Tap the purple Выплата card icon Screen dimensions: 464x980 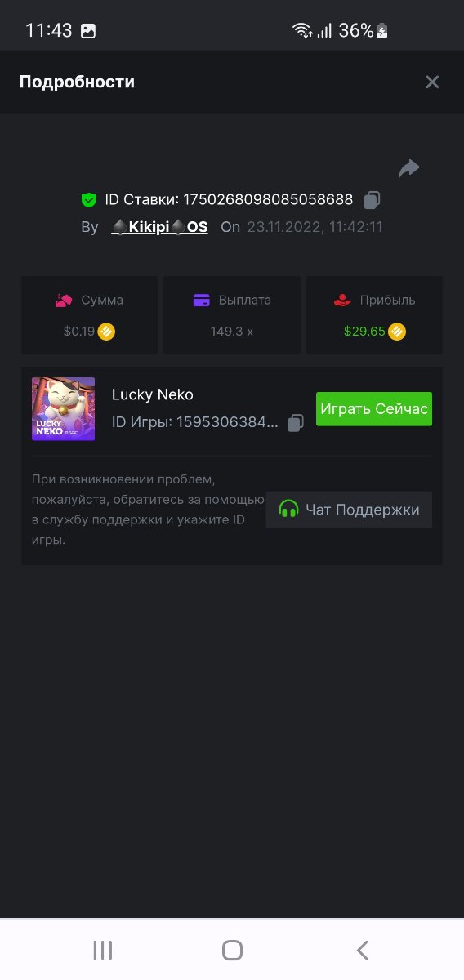pos(202,300)
